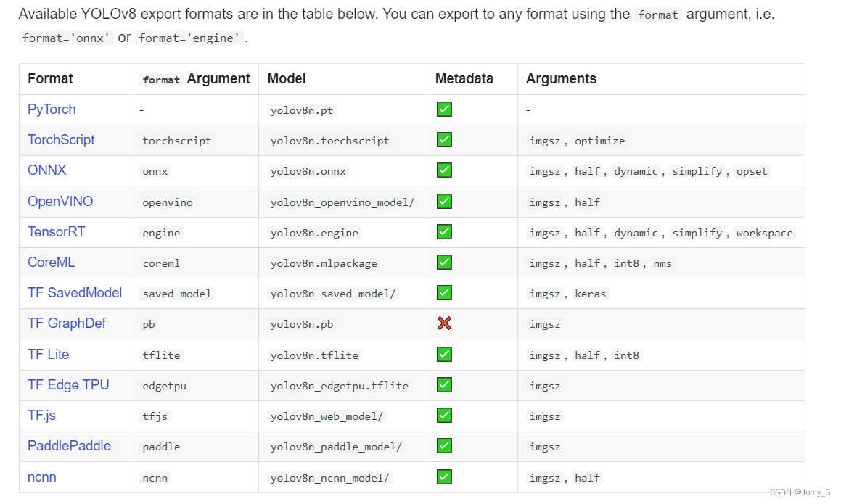This screenshot has width=841, height=504.
Task: Select the 'ncnn' format argument code cell
Action: [x=155, y=479]
